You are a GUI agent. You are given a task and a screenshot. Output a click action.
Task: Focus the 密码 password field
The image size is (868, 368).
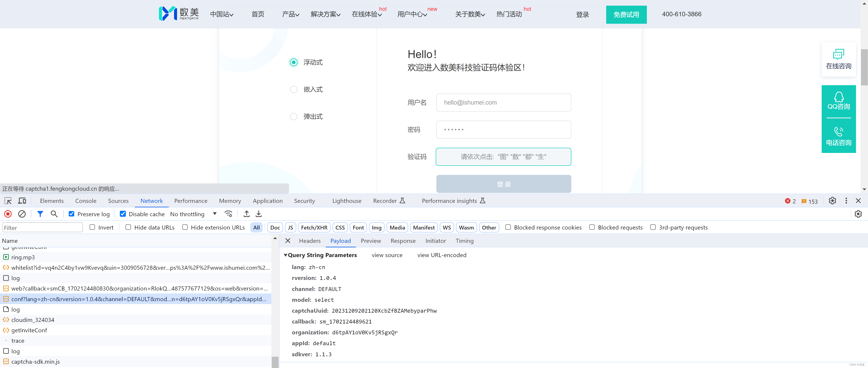[504, 130]
